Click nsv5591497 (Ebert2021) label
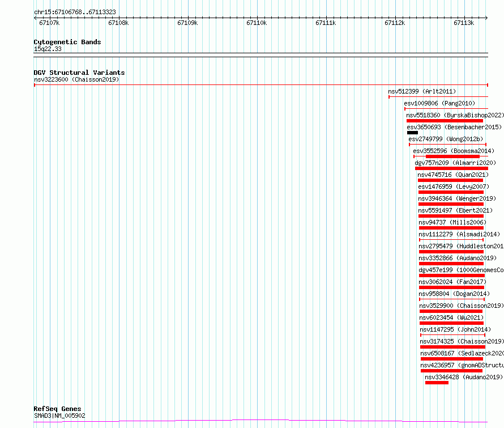504x428 pixels. point(455,210)
